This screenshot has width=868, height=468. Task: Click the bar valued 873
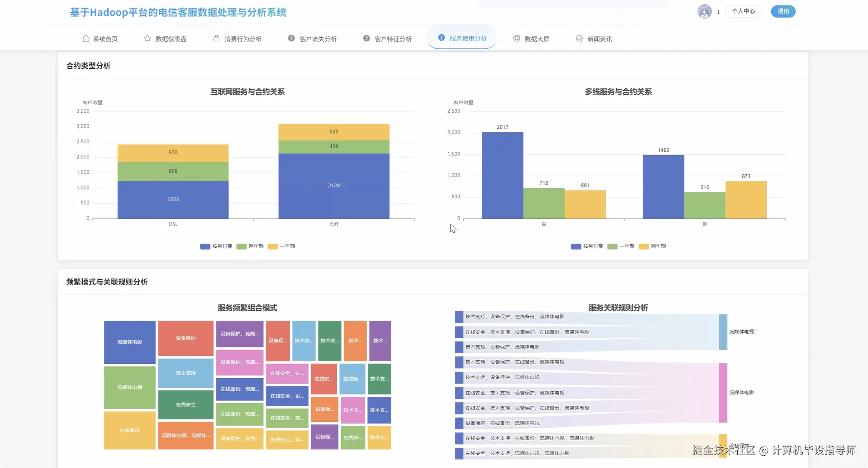[746, 200]
